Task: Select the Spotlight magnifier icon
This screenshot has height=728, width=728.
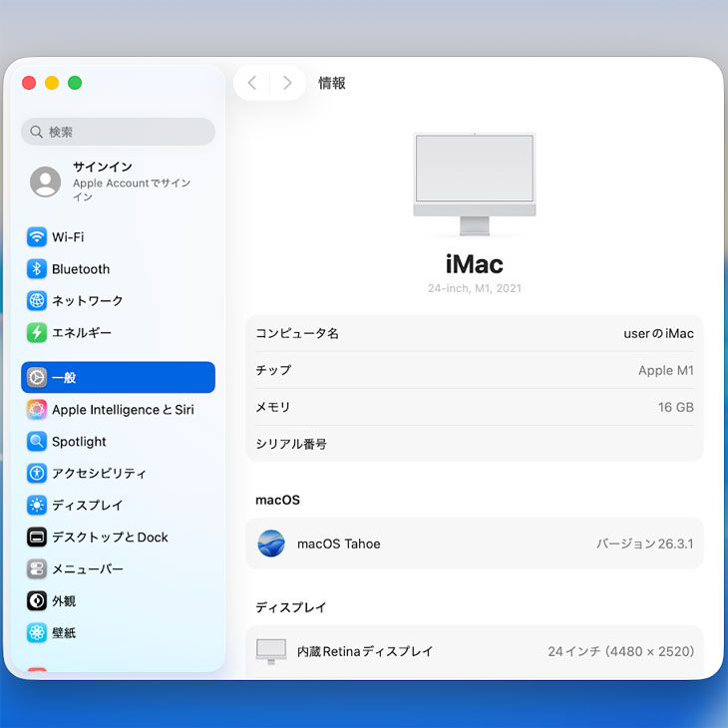Action: 37,442
